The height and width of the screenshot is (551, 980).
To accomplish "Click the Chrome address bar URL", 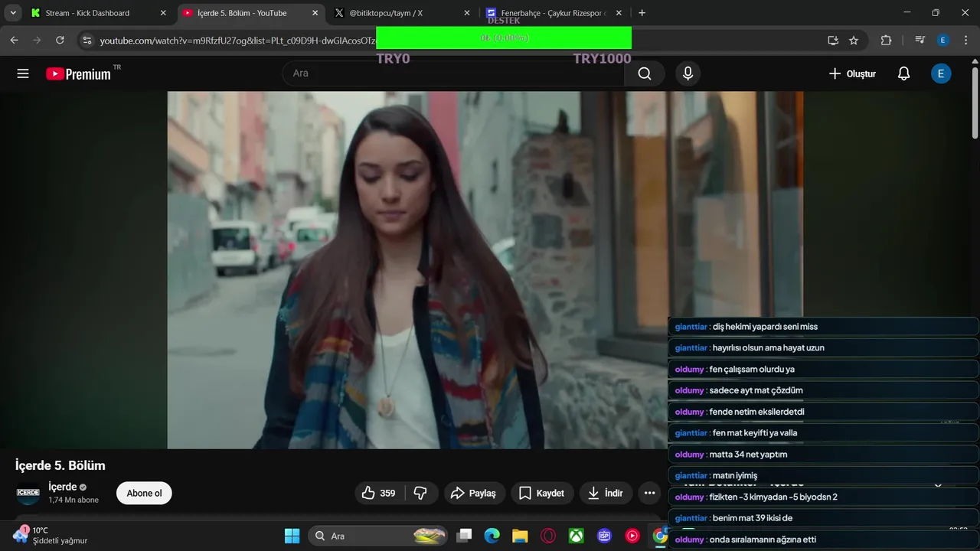I will [237, 40].
